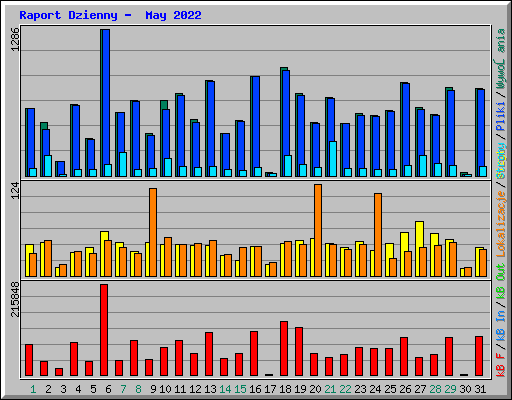Click the 'Lokalizacje' legend label
This screenshot has height=400, width=512.
[x=501, y=224]
